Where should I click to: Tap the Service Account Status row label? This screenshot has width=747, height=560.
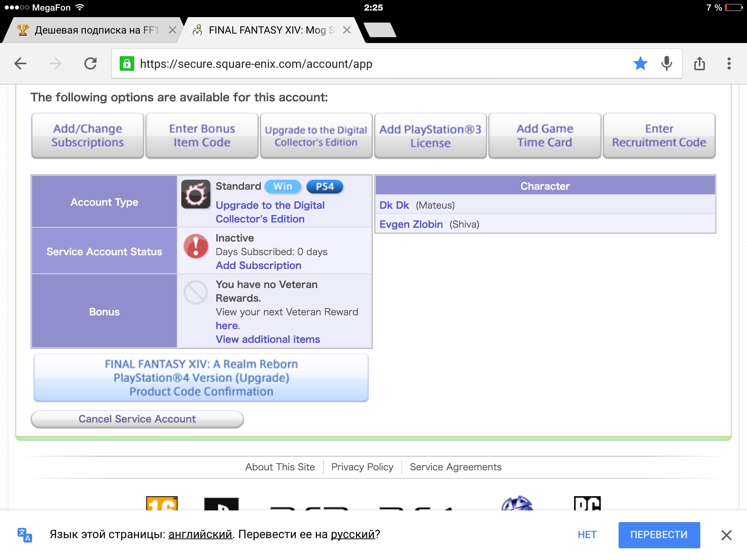click(104, 252)
